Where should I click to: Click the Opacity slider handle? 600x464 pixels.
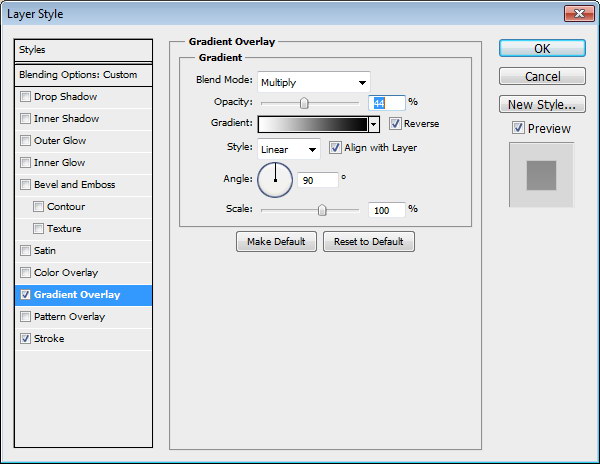[304, 103]
